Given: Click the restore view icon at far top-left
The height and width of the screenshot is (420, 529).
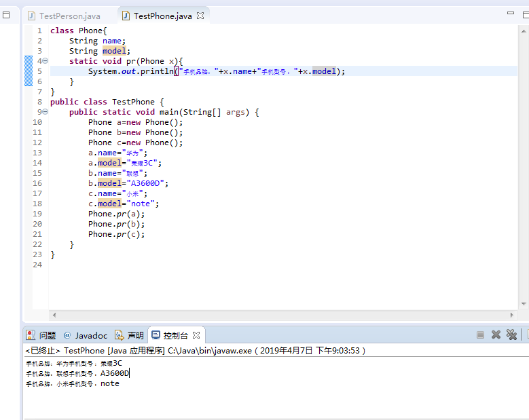Looking at the screenshot, I should [x=6, y=15].
